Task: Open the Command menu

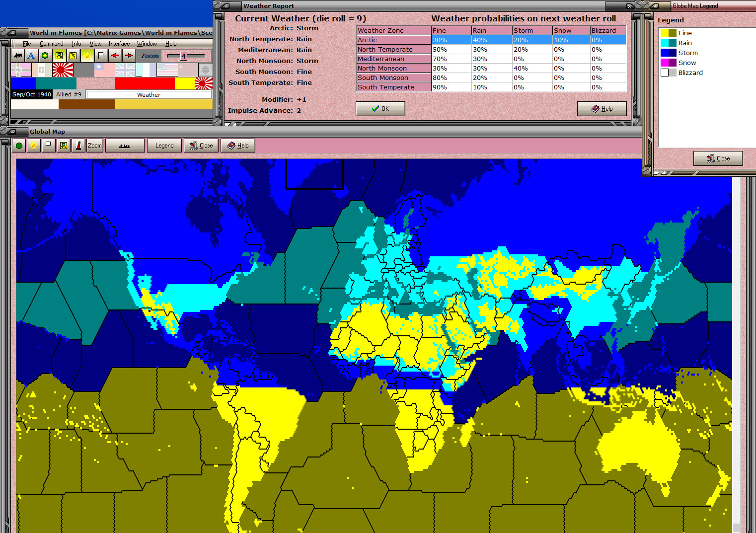Action: click(x=51, y=43)
